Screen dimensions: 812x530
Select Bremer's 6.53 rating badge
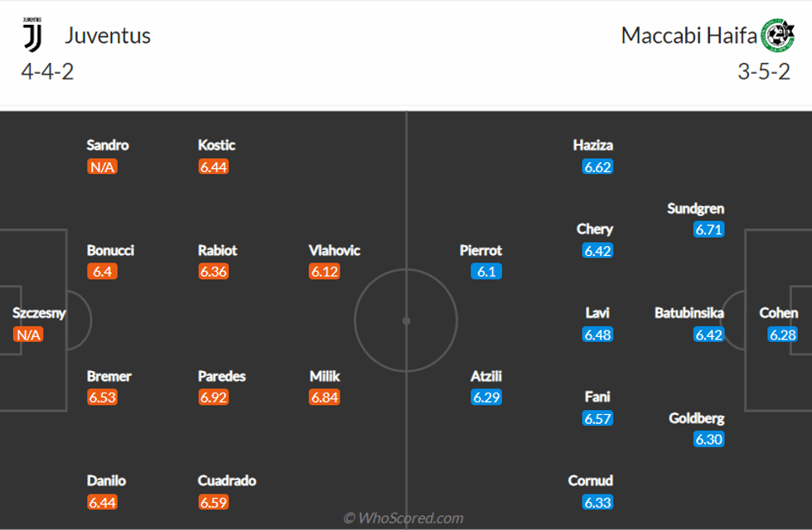point(103,397)
